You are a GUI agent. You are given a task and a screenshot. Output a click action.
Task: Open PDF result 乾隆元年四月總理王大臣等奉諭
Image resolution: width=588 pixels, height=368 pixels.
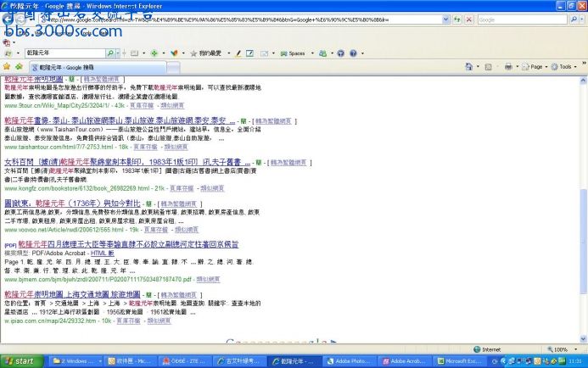tap(128, 244)
